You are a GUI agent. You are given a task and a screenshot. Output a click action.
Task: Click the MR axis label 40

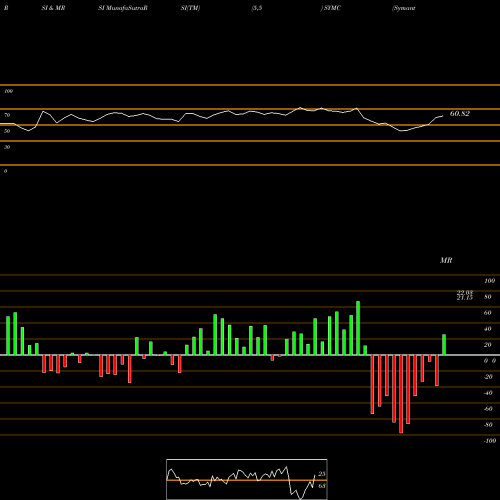[488, 329]
